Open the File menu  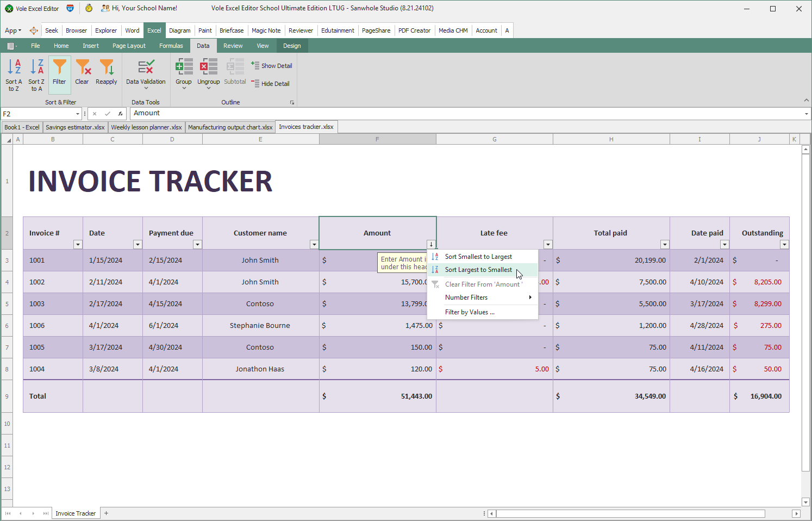coord(35,46)
